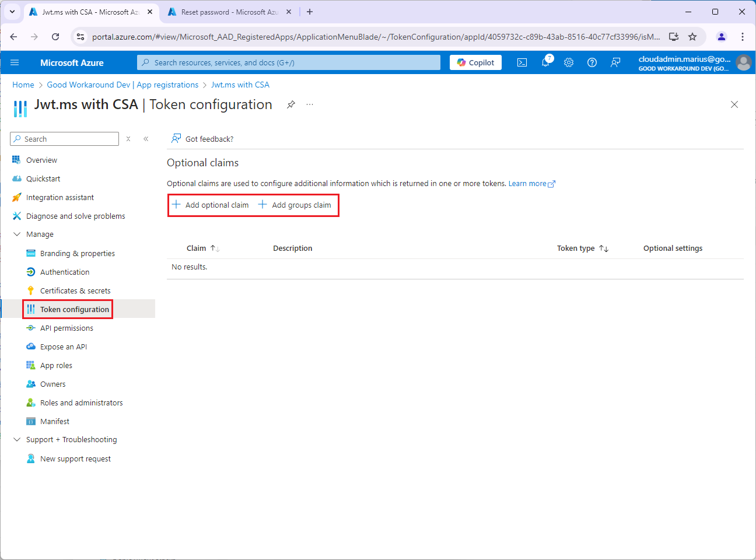Click Add groups claim
This screenshot has height=560, width=756.
point(295,205)
